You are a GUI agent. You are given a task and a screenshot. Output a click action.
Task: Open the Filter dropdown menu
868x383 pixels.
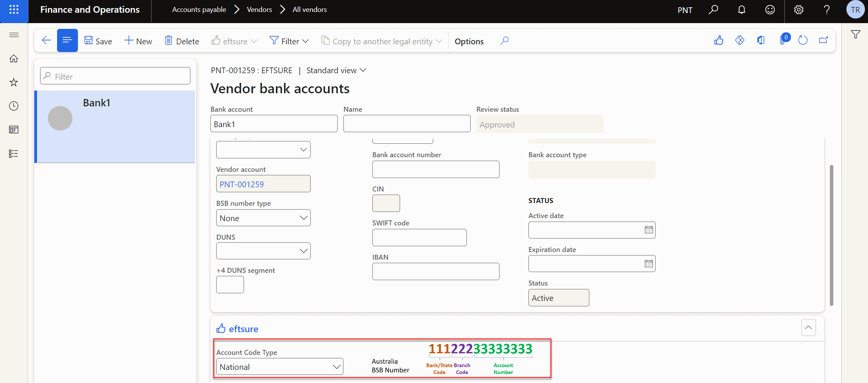coord(289,41)
